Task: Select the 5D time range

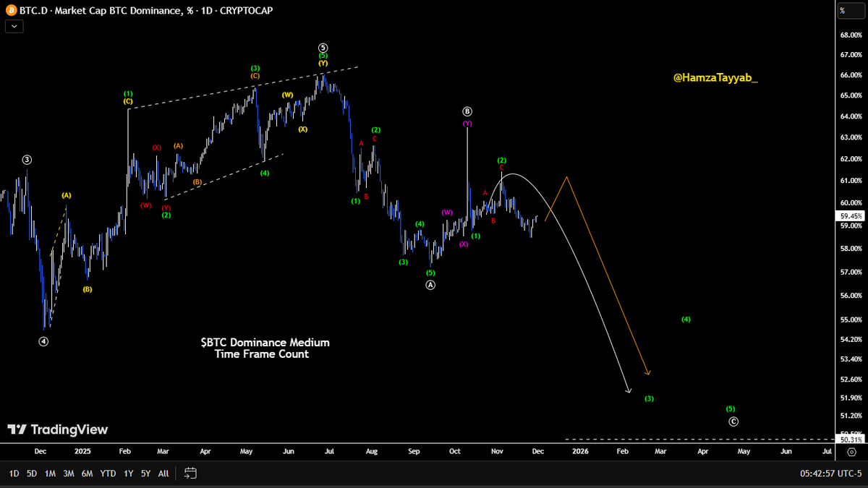Action: 32,474
